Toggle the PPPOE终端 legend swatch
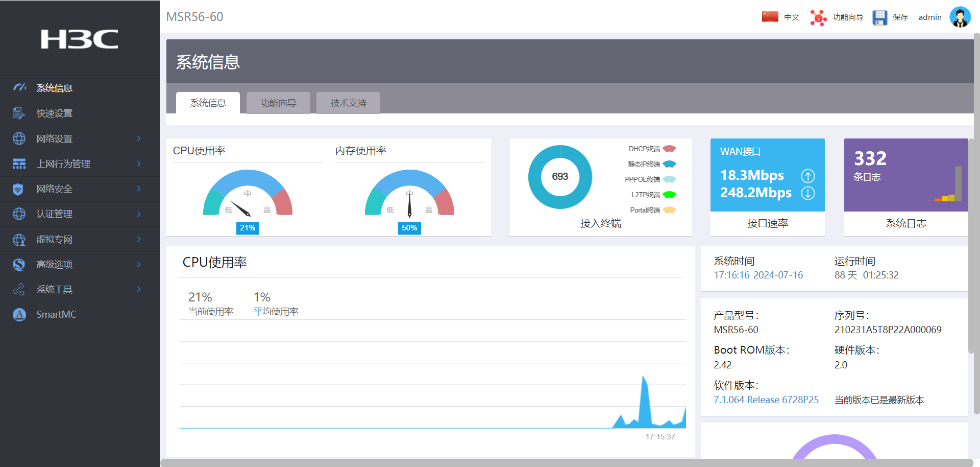Screen dimensions: 980x467 point(670,179)
